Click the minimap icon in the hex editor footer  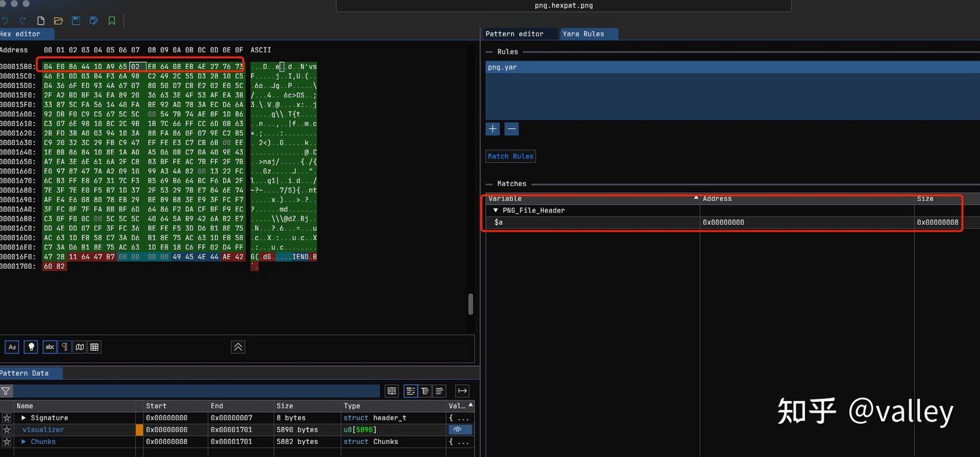(80, 347)
